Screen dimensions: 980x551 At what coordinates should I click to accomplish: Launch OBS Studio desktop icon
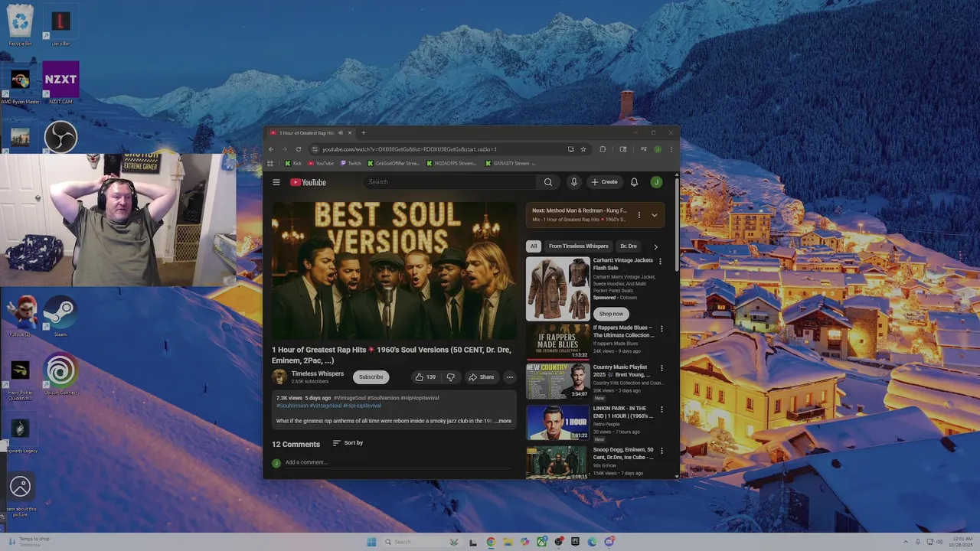tap(60, 138)
